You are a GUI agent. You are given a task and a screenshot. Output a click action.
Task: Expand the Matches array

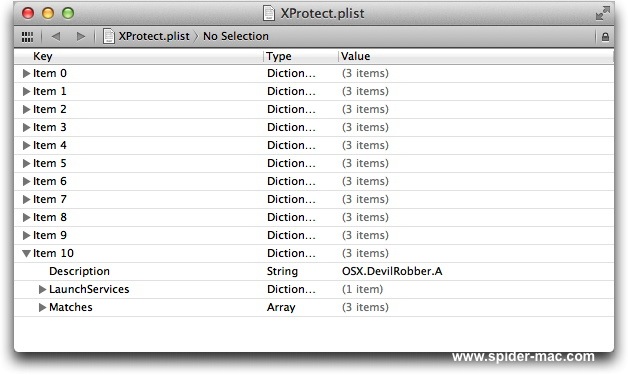coord(42,307)
